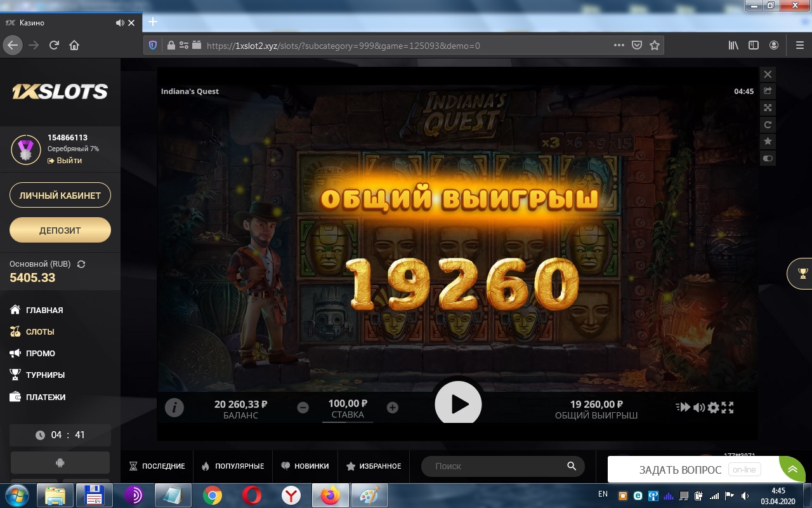Open the Турниры section
The width and height of the screenshot is (812, 508).
pos(37,375)
